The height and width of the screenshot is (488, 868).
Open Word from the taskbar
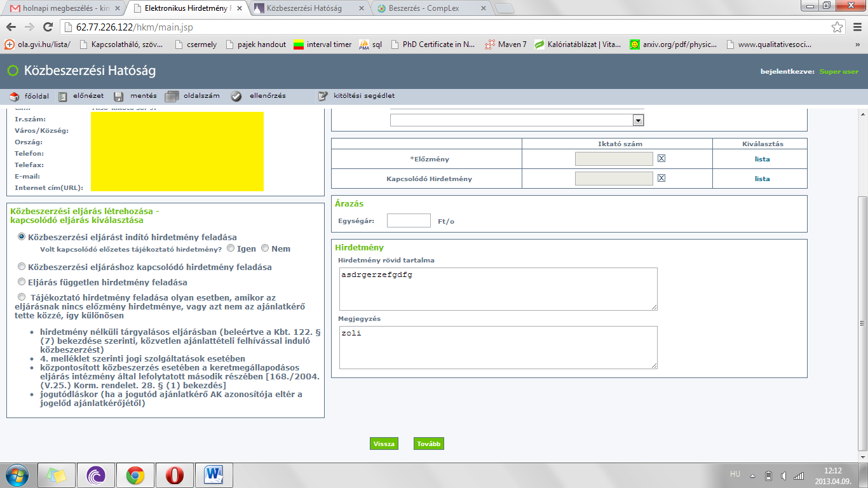214,475
